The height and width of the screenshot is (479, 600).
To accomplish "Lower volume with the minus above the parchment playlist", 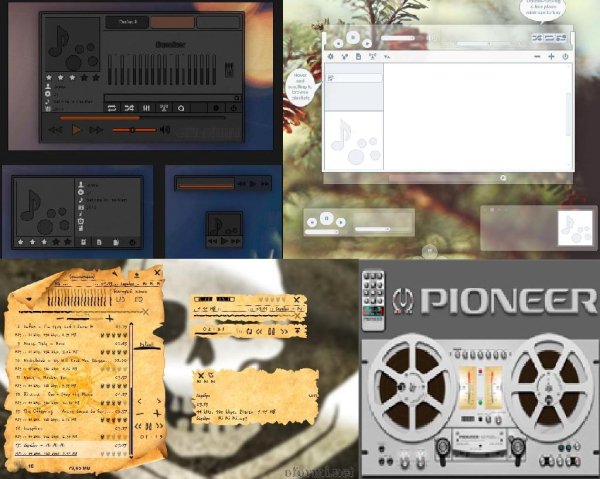I will point(60,318).
